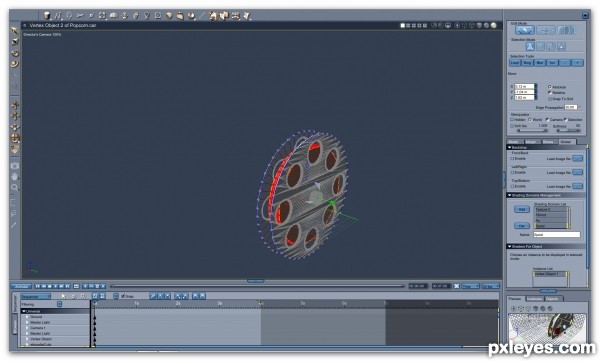Select the Relative radio button
This screenshot has height=361, width=600.
(550, 93)
